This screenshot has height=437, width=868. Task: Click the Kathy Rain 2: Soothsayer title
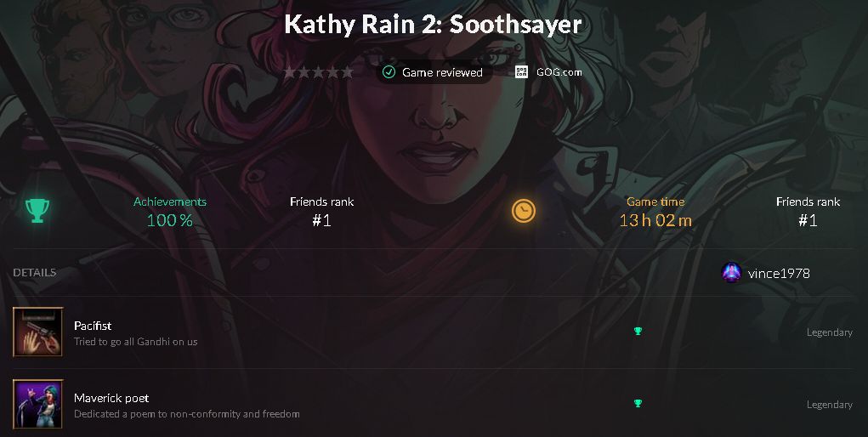click(x=433, y=24)
